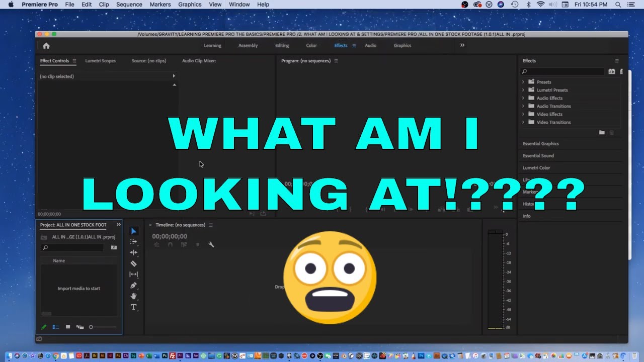Viewport: 644px width, 362px height.
Task: Toggle Project read-only pencil lock
Action: point(44,327)
